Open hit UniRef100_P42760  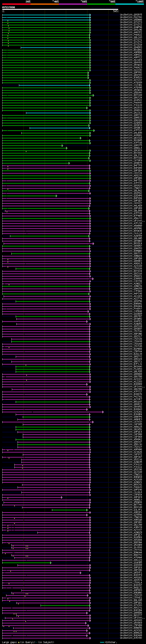[131, 17]
